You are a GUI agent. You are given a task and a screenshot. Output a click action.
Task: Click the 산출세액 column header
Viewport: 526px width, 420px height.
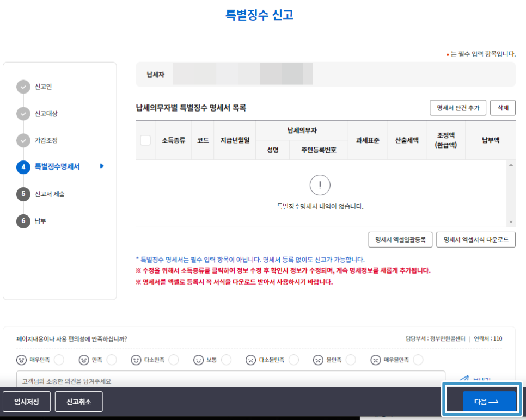click(407, 140)
